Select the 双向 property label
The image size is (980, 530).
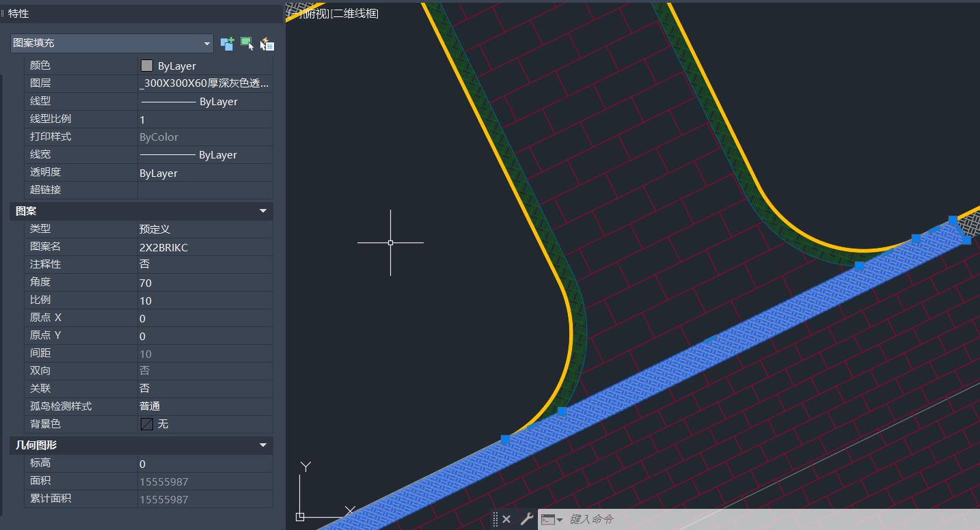[x=40, y=371]
